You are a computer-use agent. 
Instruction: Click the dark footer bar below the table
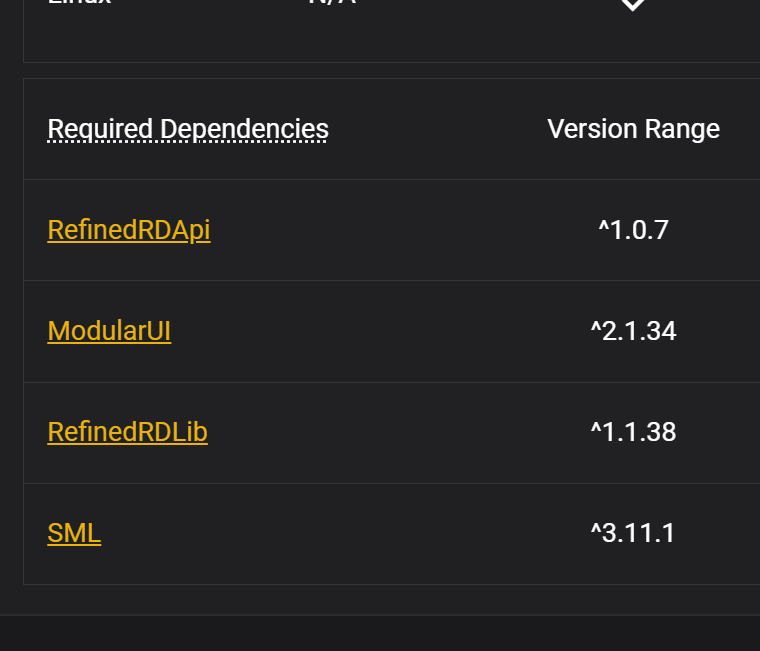pyautogui.click(x=380, y=633)
